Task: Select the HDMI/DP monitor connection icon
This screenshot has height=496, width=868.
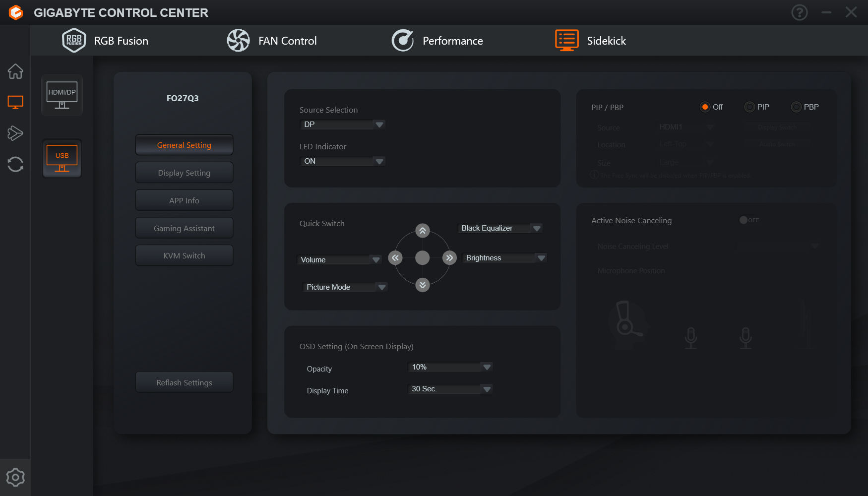Action: click(62, 95)
